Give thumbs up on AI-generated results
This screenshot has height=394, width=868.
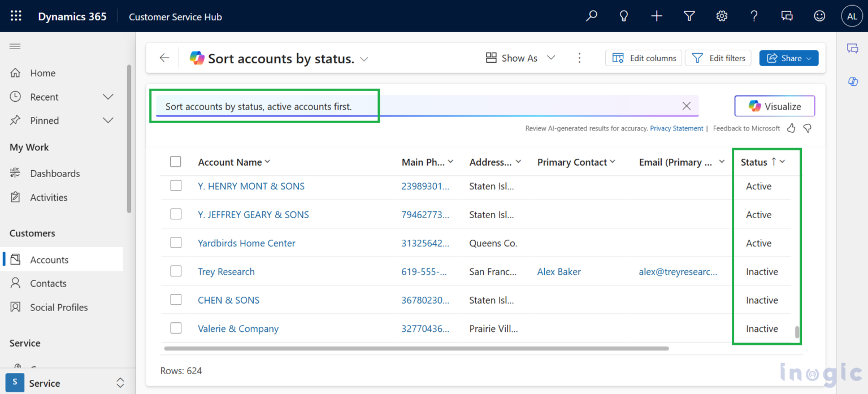pos(791,128)
